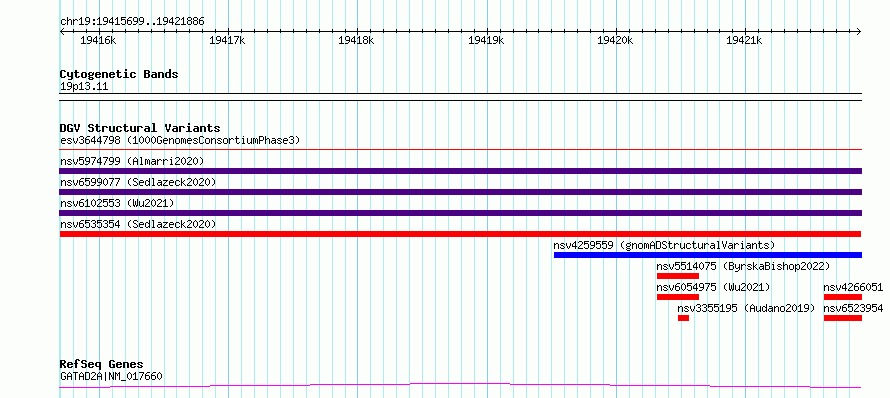Click the blue nsv4259559 gnomAD variant bar
The height and width of the screenshot is (398, 890).
[x=708, y=255]
